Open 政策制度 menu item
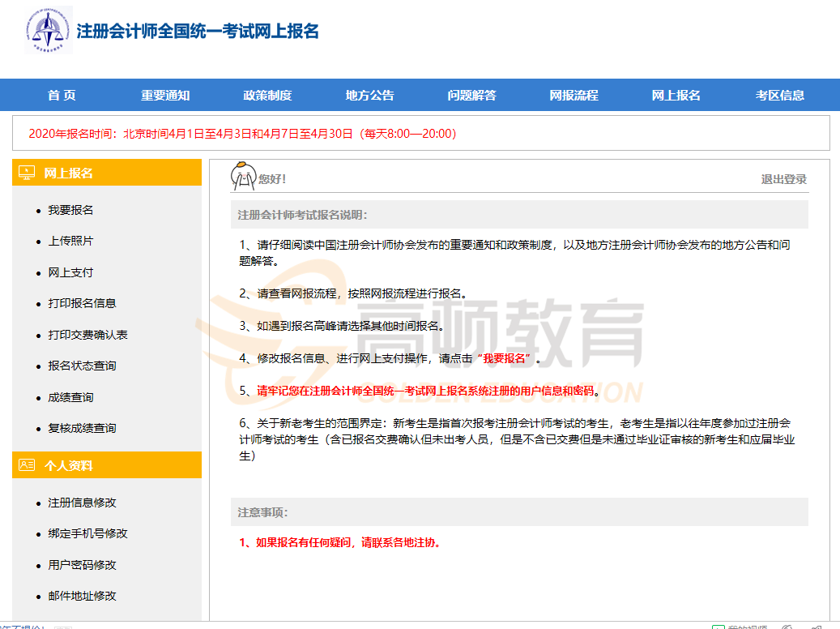This screenshot has height=629, width=840. pyautogui.click(x=267, y=95)
